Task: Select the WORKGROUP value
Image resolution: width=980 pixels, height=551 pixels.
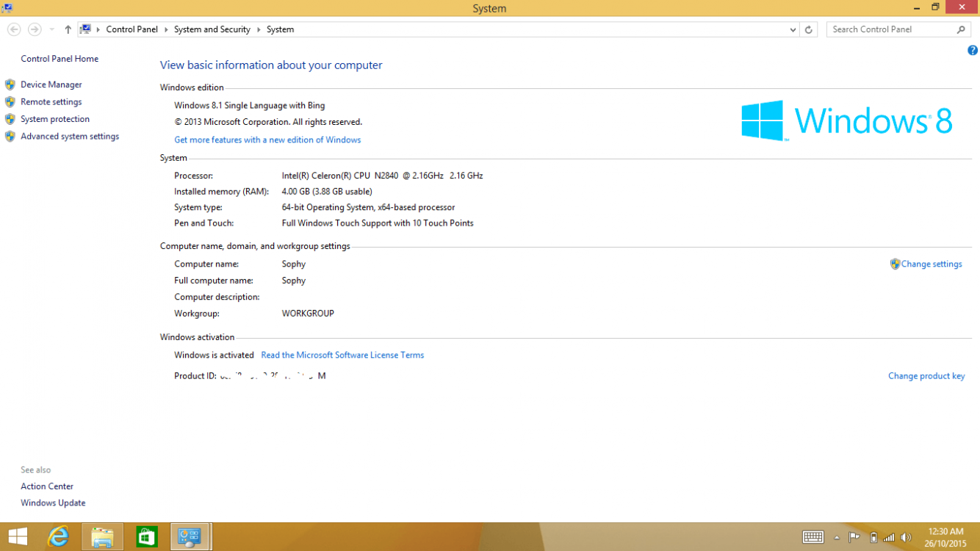Action: tap(308, 314)
